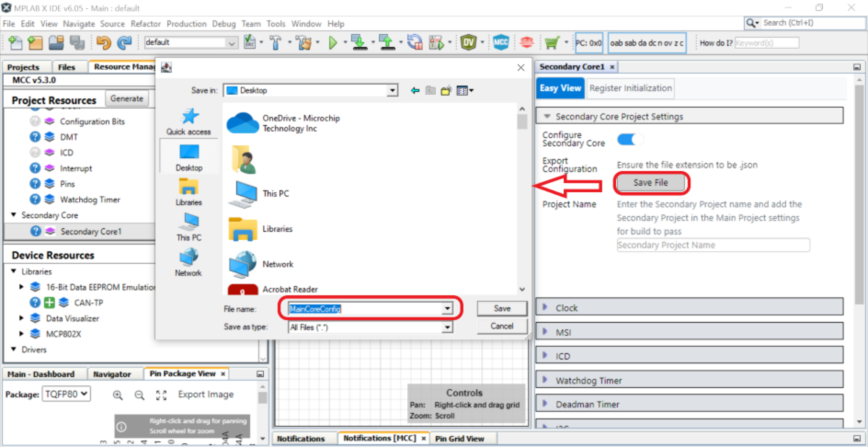Image resolution: width=868 pixels, height=447 pixels.
Task: Click the Cancel button in dialog
Action: 502,327
